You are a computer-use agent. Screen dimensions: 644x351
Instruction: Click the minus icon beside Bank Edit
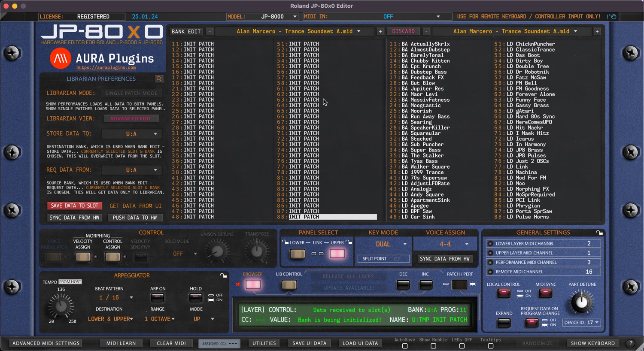point(210,31)
